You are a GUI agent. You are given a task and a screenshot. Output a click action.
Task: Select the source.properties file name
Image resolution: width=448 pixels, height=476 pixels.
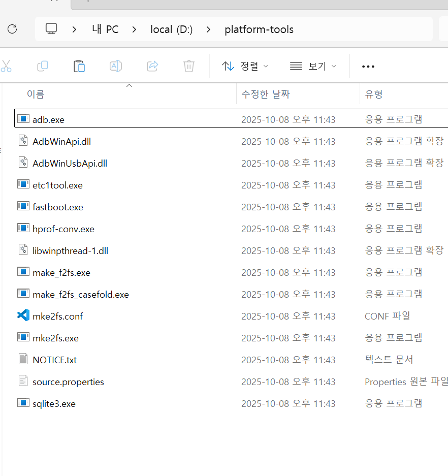68,382
